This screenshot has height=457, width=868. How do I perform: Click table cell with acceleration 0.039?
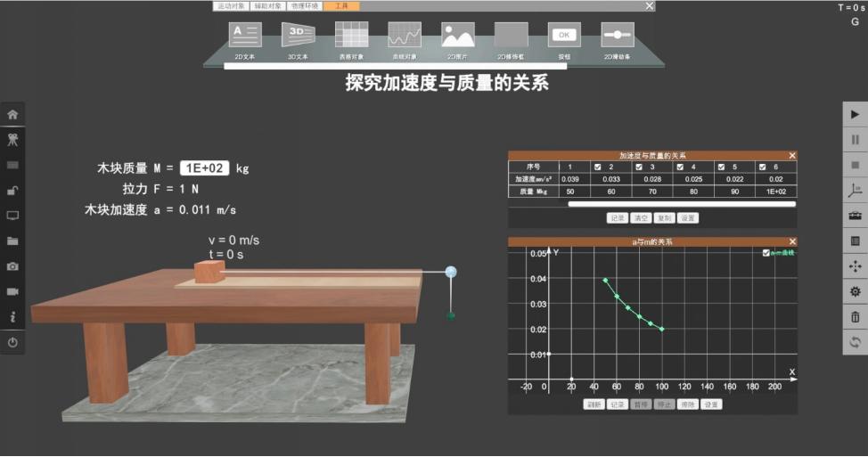point(570,179)
